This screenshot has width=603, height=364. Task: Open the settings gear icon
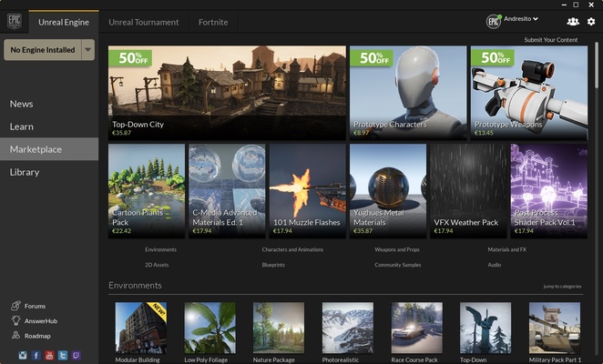click(x=591, y=22)
